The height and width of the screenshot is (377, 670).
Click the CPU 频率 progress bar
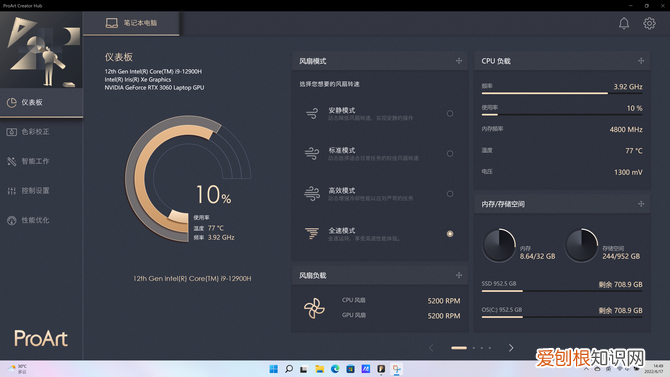click(x=562, y=93)
